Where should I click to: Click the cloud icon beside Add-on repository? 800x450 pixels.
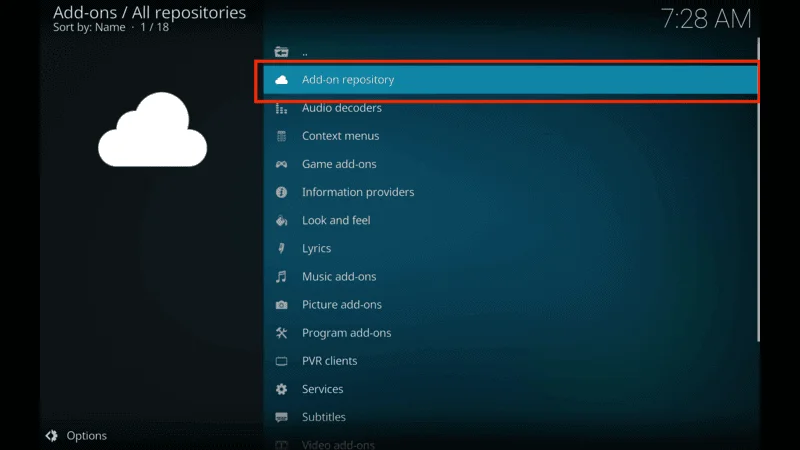281,80
